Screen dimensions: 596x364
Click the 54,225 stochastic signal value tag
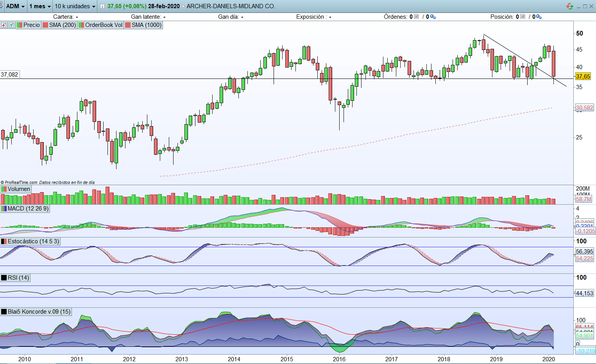[585, 259]
